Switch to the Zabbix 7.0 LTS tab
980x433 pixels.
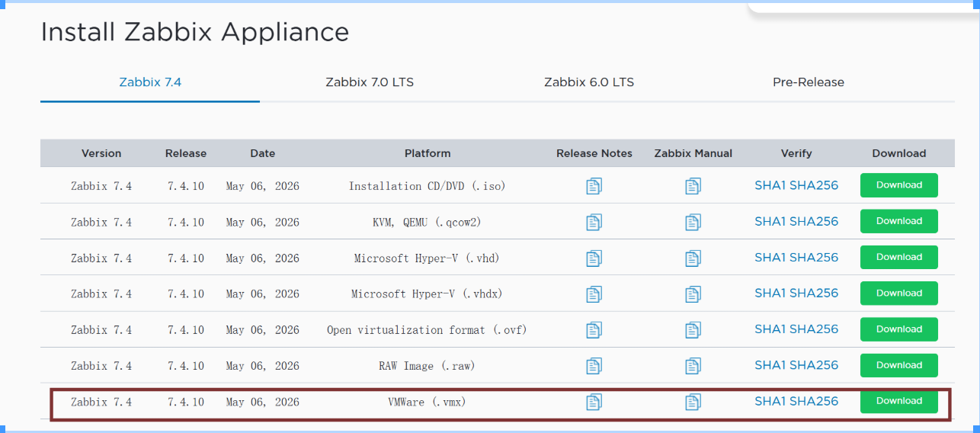[370, 82]
